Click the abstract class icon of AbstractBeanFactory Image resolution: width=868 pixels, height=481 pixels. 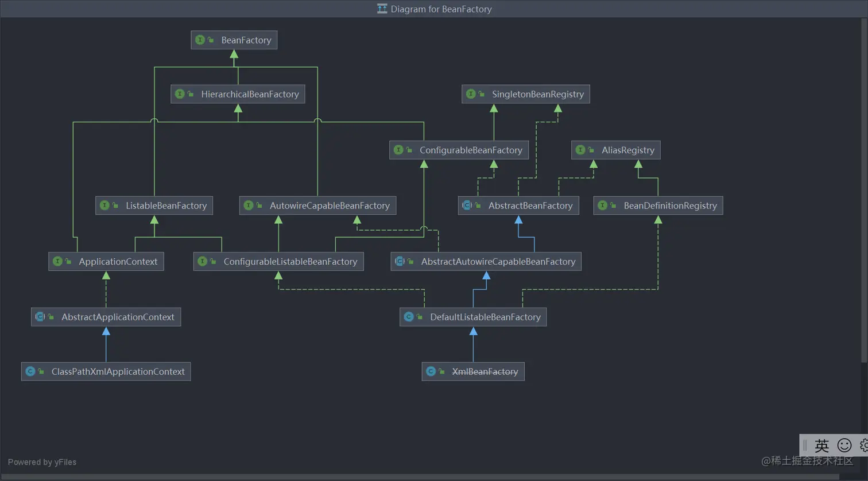pos(467,205)
